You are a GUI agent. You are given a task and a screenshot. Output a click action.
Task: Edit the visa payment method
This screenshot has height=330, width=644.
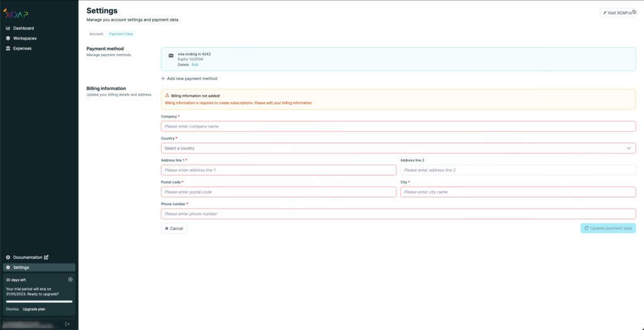point(195,65)
